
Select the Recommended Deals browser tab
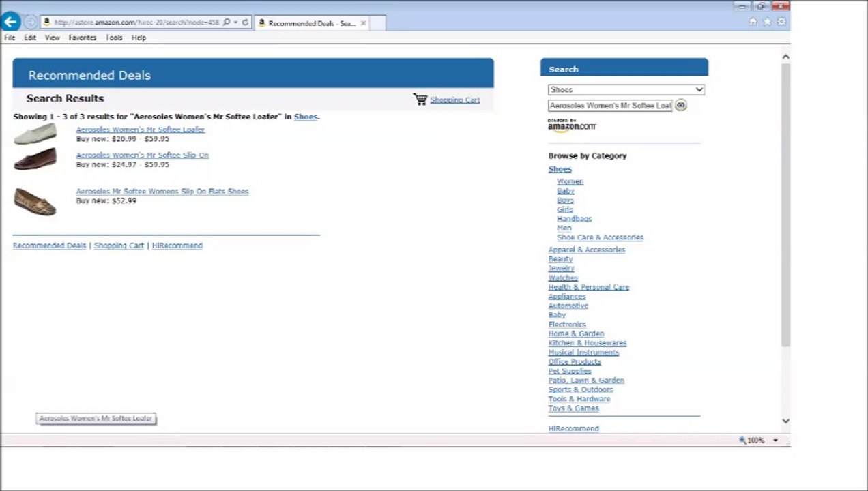tap(312, 23)
